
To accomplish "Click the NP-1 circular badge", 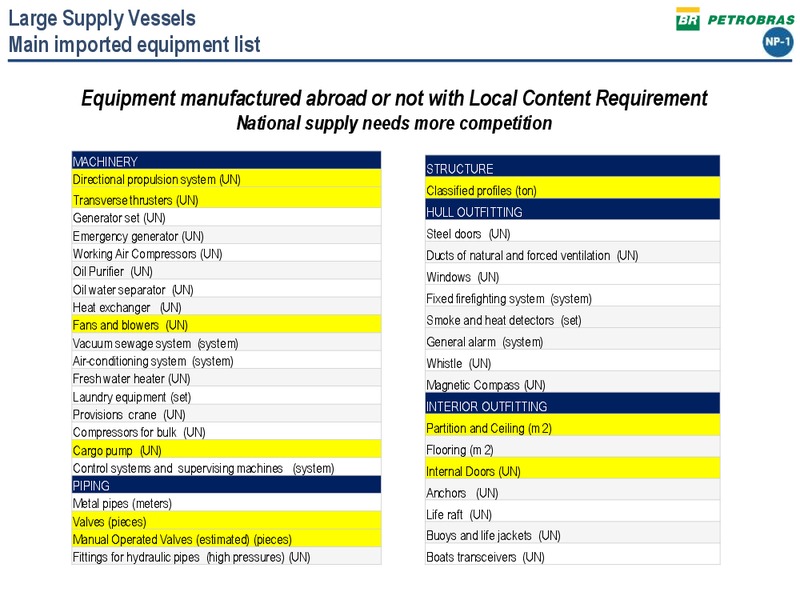I will coord(778,42).
